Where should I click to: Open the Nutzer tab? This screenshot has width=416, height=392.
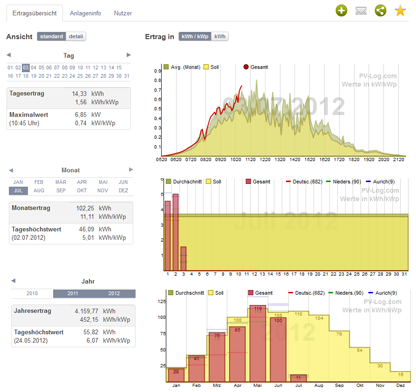tap(123, 13)
